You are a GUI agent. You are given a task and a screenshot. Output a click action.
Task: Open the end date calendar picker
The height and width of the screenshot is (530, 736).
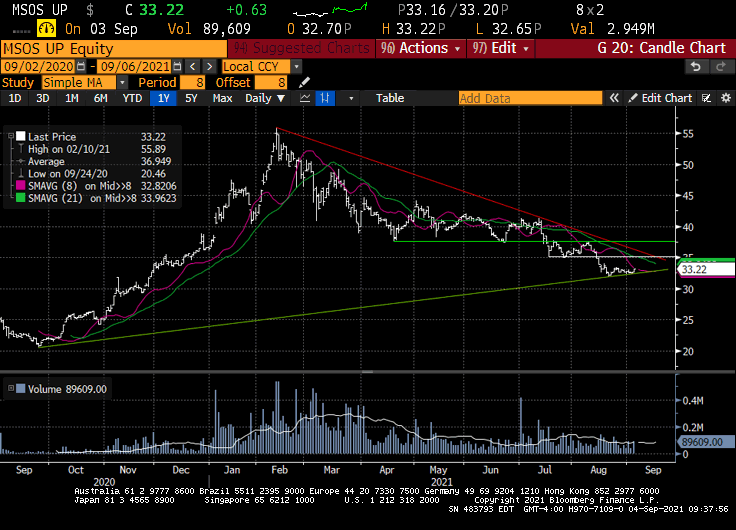coord(177,67)
